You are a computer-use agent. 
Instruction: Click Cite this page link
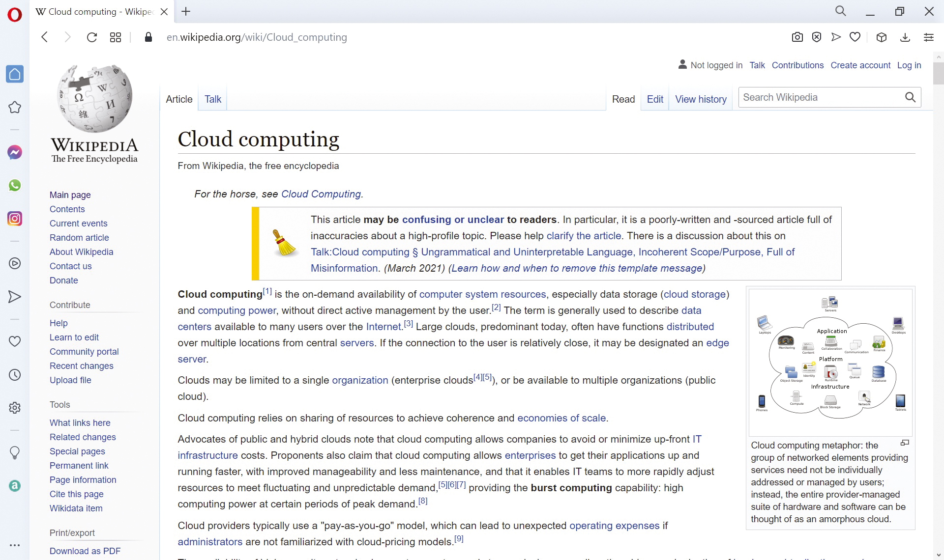(77, 494)
